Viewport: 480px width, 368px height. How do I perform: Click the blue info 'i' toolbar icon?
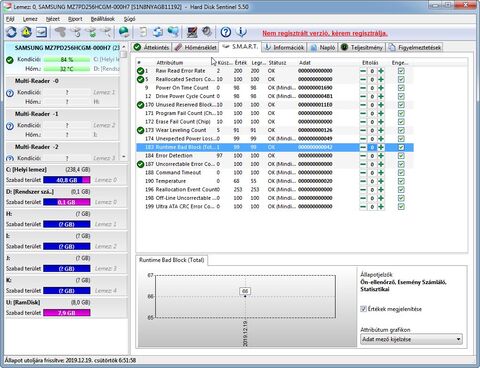241,32
